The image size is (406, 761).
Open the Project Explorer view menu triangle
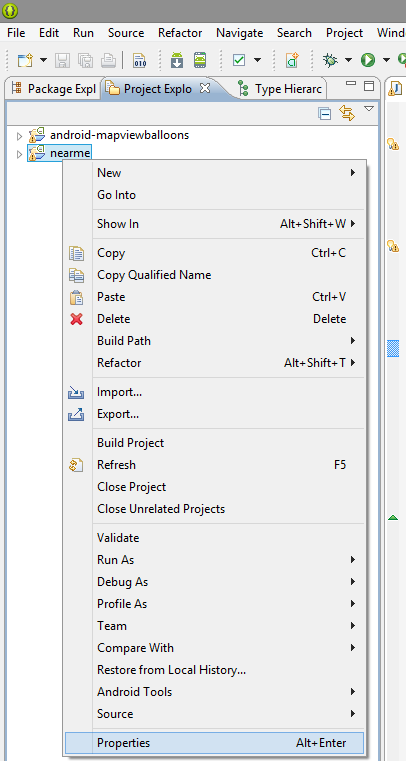pyautogui.click(x=369, y=109)
